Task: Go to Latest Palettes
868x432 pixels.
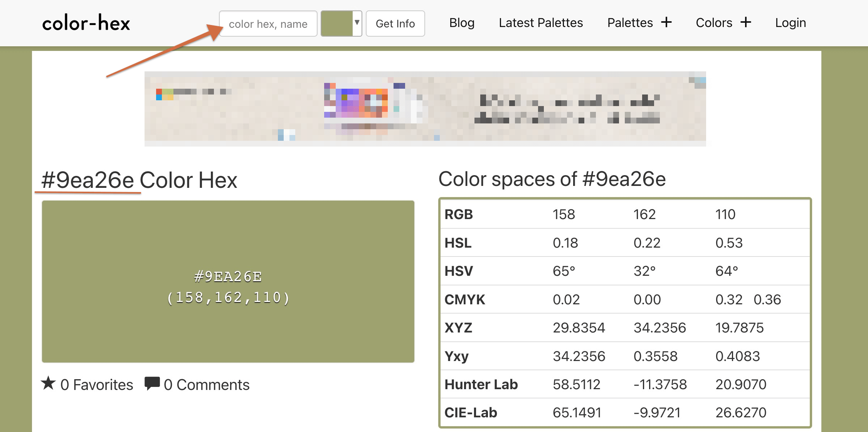Action: (x=541, y=23)
